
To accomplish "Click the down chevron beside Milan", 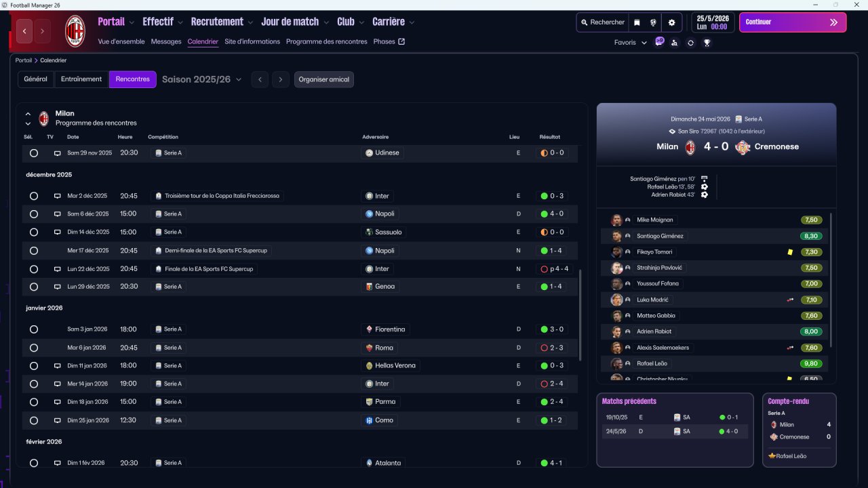I will pos(28,123).
